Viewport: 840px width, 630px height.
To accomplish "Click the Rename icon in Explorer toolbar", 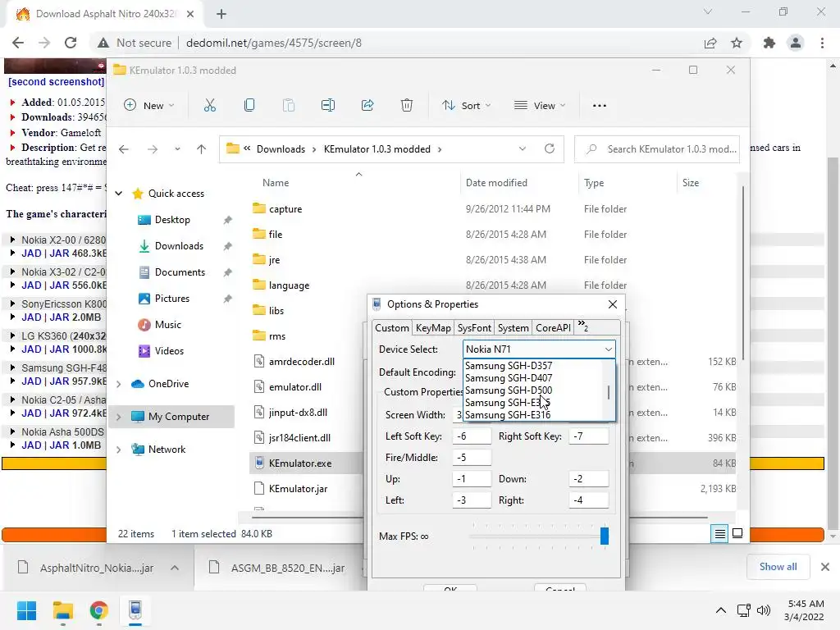I will [328, 106].
